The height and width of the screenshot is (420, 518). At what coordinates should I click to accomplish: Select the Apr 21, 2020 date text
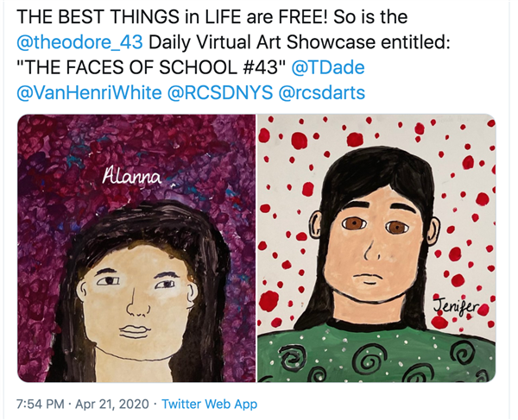tap(112, 404)
